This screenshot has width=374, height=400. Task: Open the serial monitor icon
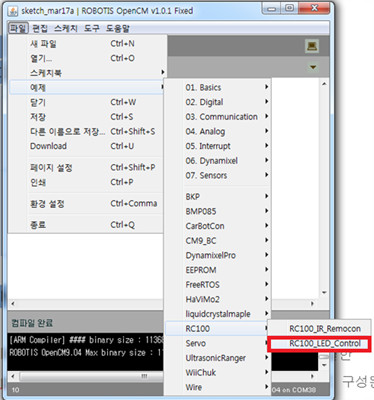[312, 46]
